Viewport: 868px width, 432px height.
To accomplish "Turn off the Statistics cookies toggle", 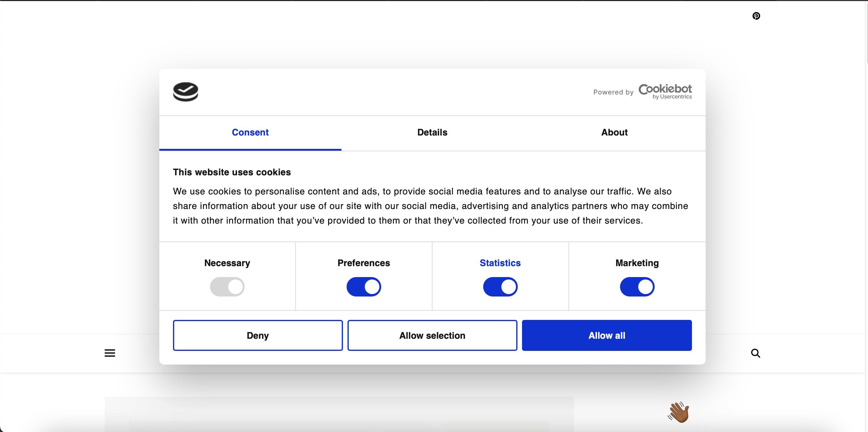I will 500,287.
